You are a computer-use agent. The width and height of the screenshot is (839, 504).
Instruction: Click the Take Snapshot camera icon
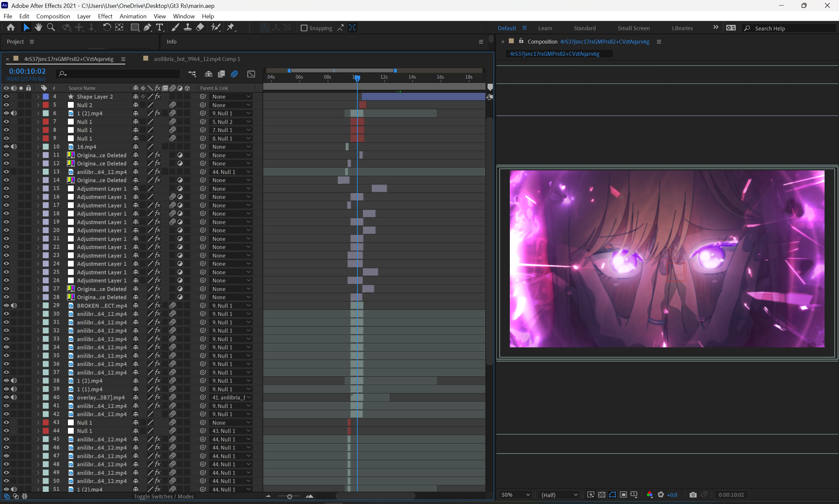[693, 495]
